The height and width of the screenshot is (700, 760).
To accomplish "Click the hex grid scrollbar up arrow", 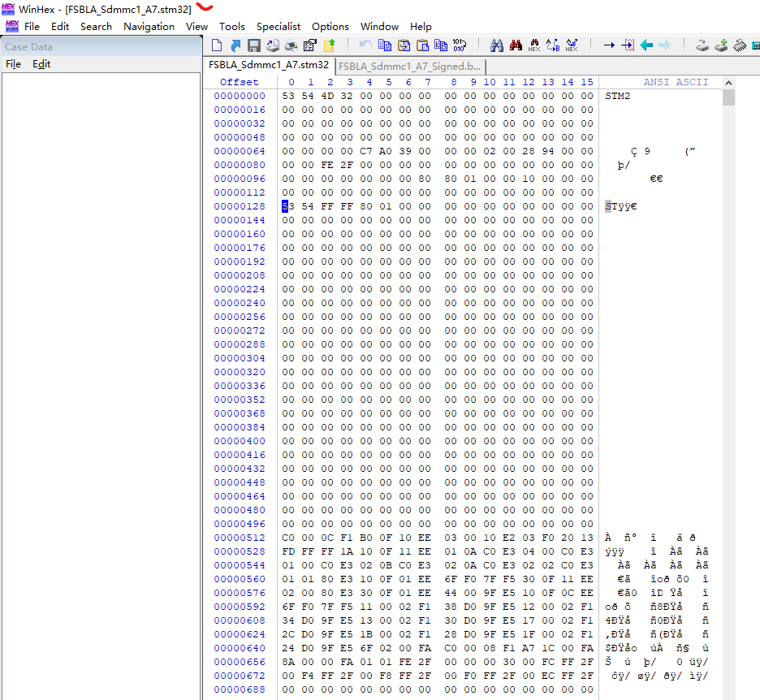I will click(x=729, y=81).
